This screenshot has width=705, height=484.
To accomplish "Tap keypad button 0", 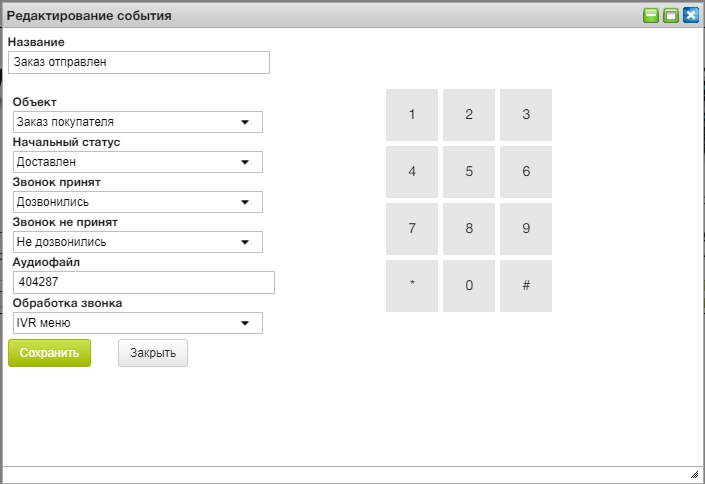I will click(469, 285).
